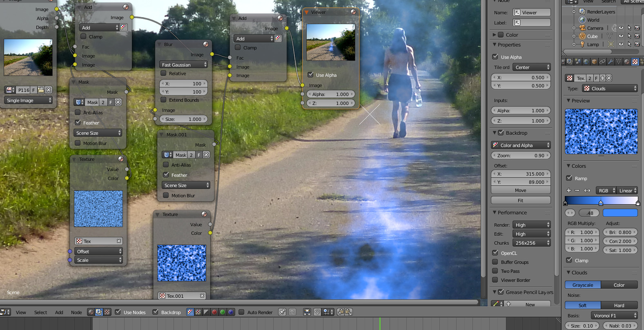This screenshot has width=644, height=330.
Task: Switch clouds to Color mode
Action: (x=619, y=285)
